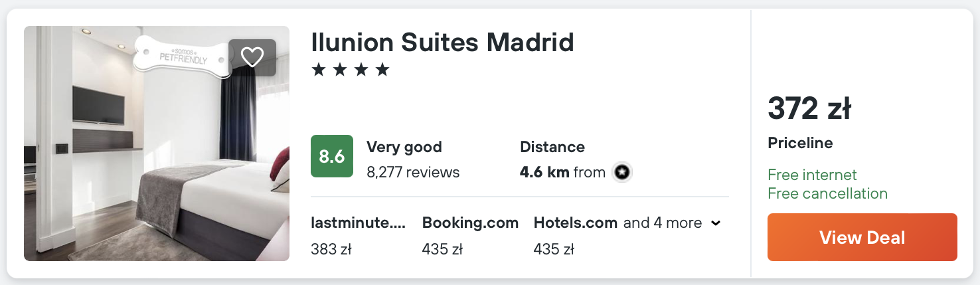
Task: Click the hotel room photo thumbnail
Action: point(157,166)
